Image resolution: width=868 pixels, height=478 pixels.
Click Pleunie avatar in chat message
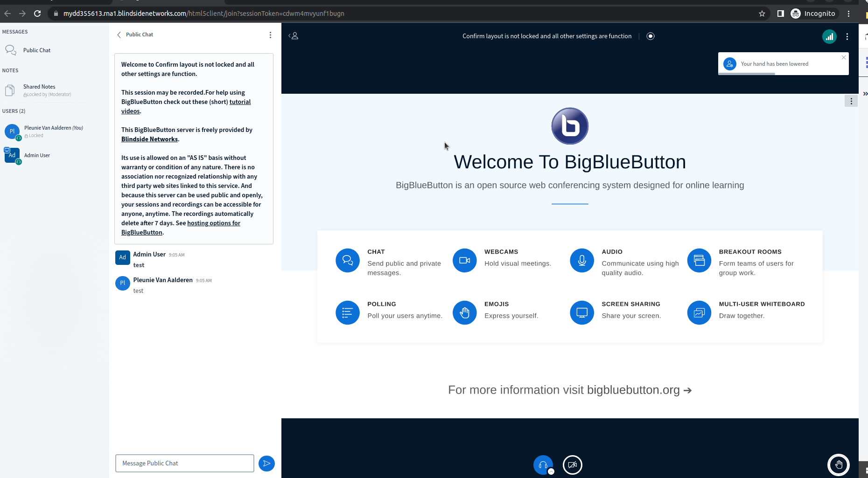pos(123,283)
